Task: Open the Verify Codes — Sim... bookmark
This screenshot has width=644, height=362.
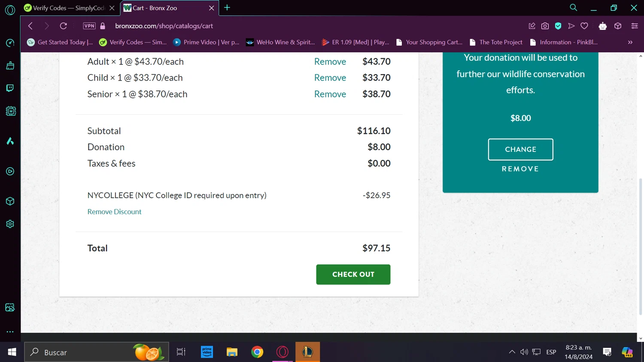Action: click(133, 42)
